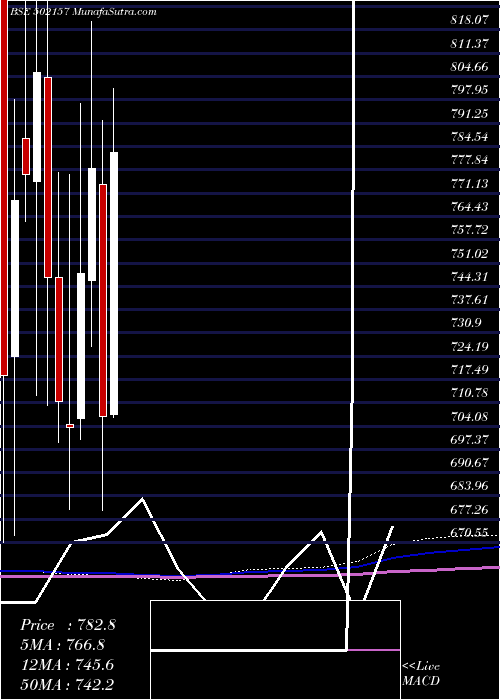
Task: Click the 797.95 price axis label
Action: click(469, 90)
